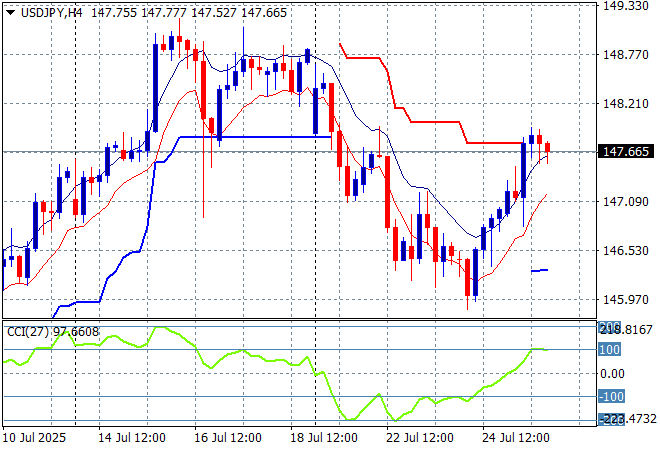Viewport: 660px width, 450px height.
Task: Click the 146.530 price scale label
Action: [x=626, y=250]
